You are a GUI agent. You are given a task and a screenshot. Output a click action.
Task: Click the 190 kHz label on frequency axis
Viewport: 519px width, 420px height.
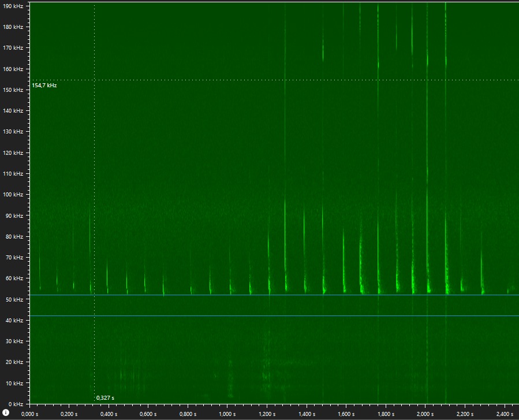14,6
